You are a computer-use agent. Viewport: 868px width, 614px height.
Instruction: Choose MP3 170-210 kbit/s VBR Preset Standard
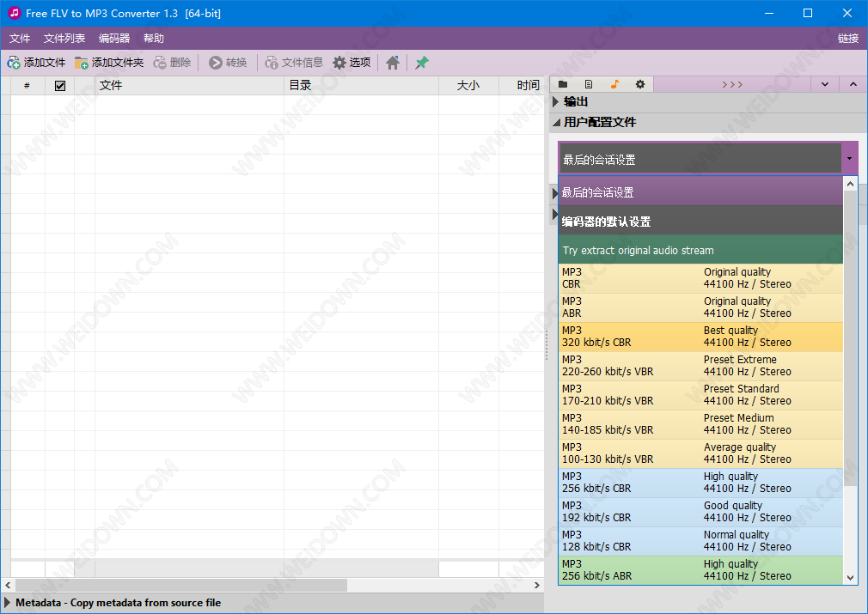pyautogui.click(x=700, y=395)
